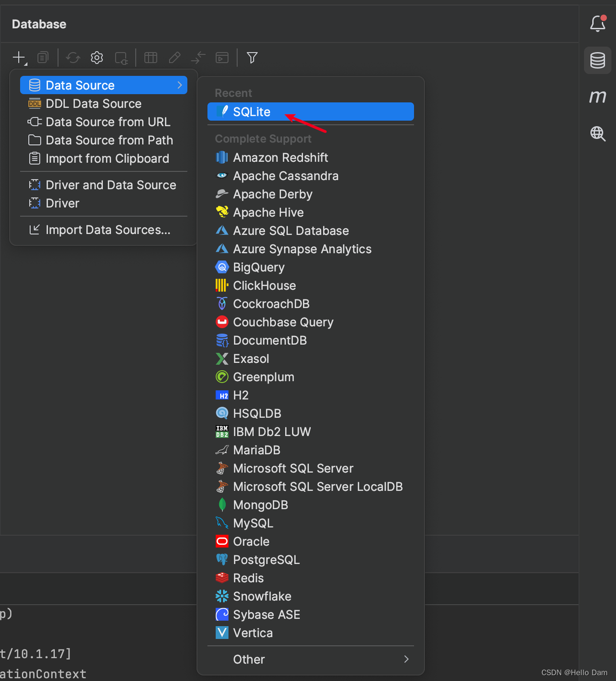616x681 pixels.
Task: Choose Driver and Data Source
Action: pyautogui.click(x=111, y=185)
